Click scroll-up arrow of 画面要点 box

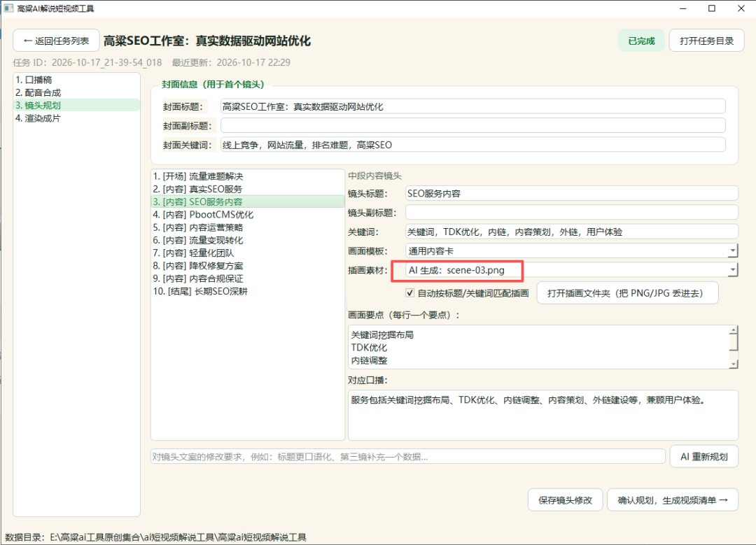coord(734,330)
